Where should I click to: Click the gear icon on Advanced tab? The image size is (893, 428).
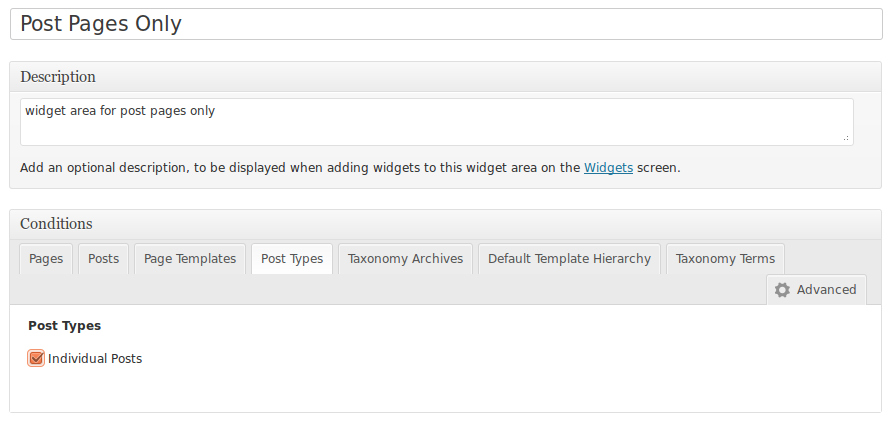[782, 290]
